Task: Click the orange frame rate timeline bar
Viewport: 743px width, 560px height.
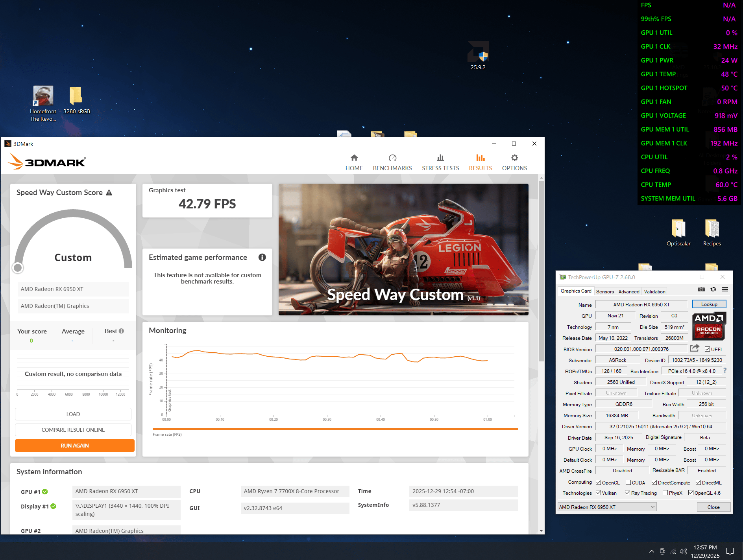Action: coord(335,429)
